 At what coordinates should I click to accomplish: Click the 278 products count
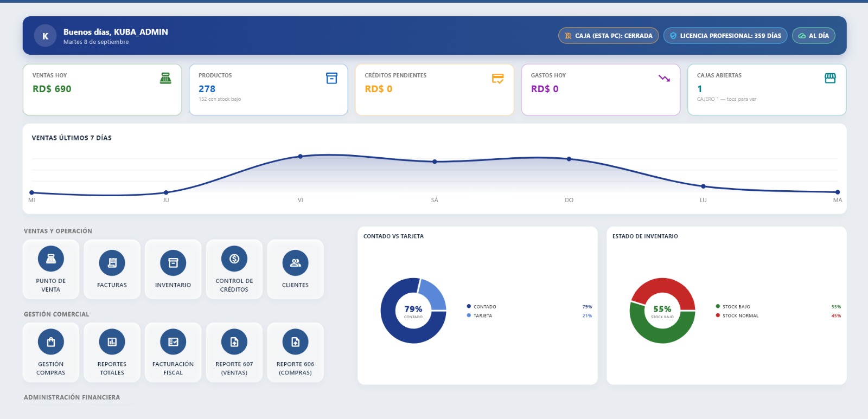click(x=207, y=89)
